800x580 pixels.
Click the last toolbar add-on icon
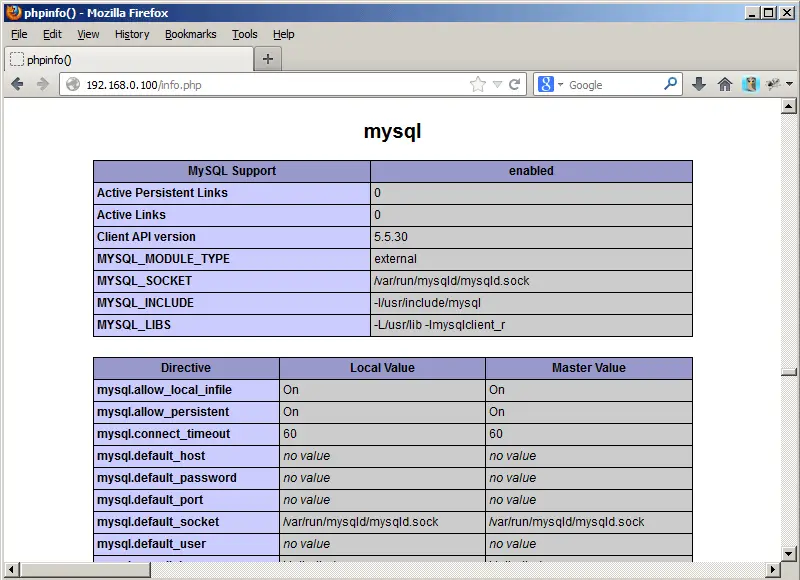point(773,84)
